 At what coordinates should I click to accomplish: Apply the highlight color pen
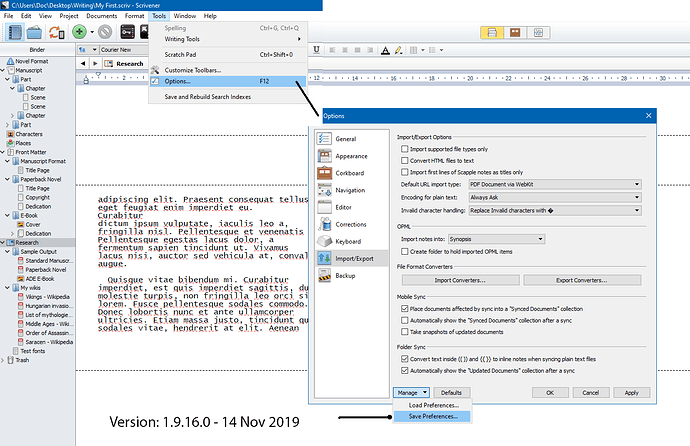[398, 50]
